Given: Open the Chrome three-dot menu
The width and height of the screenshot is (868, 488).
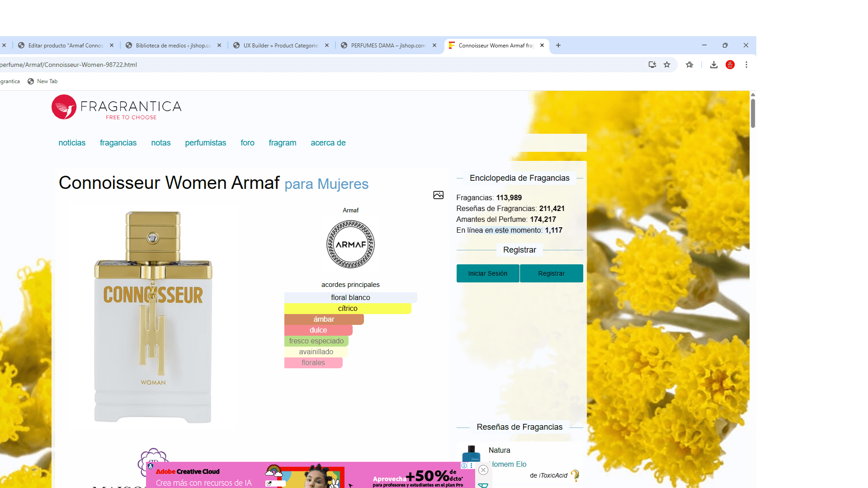Looking at the screenshot, I should tap(746, 65).
